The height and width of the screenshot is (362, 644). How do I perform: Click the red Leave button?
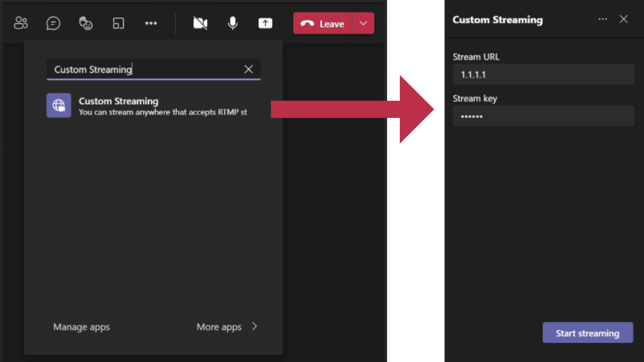(x=322, y=23)
